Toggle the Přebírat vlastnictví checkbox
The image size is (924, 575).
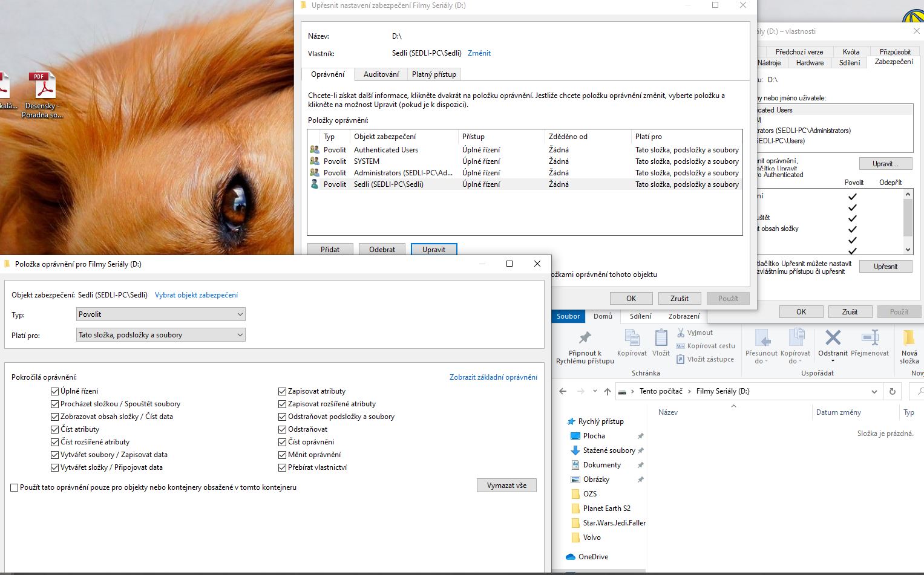(x=283, y=468)
